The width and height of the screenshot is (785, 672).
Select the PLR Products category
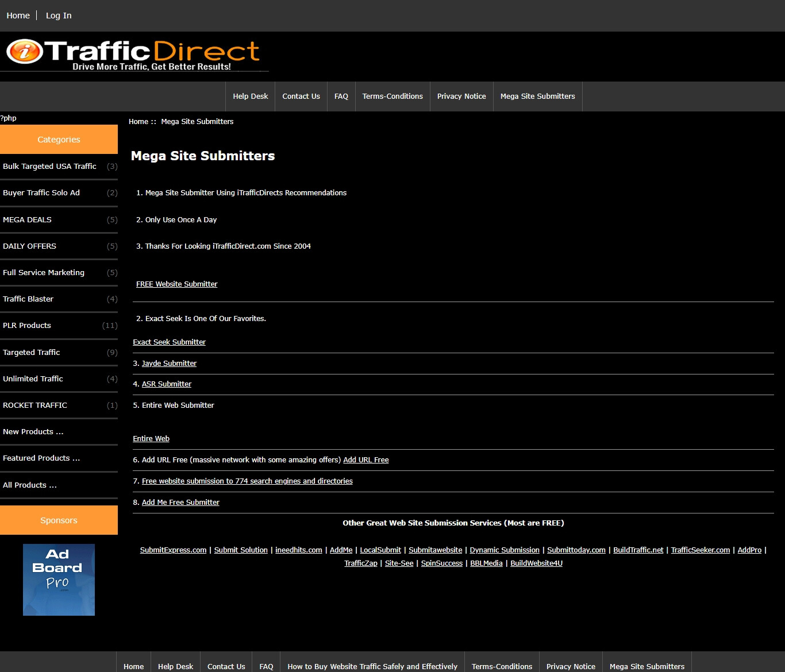(x=27, y=326)
